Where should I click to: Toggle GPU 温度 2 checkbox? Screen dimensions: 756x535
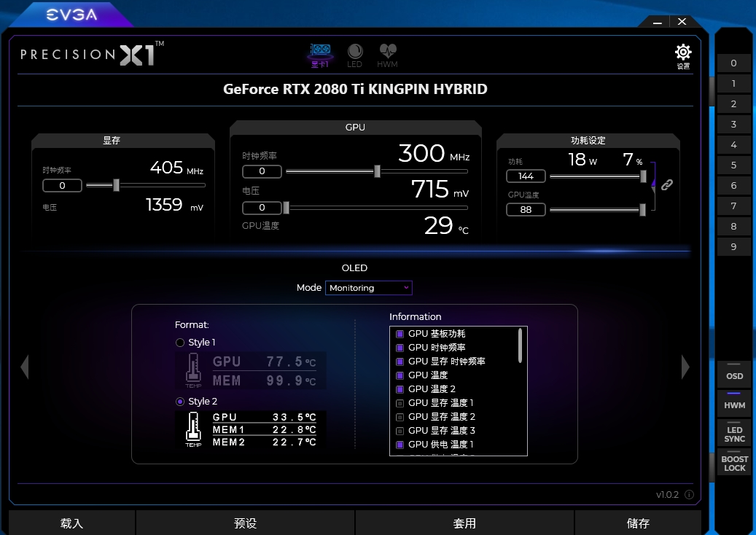coord(400,389)
